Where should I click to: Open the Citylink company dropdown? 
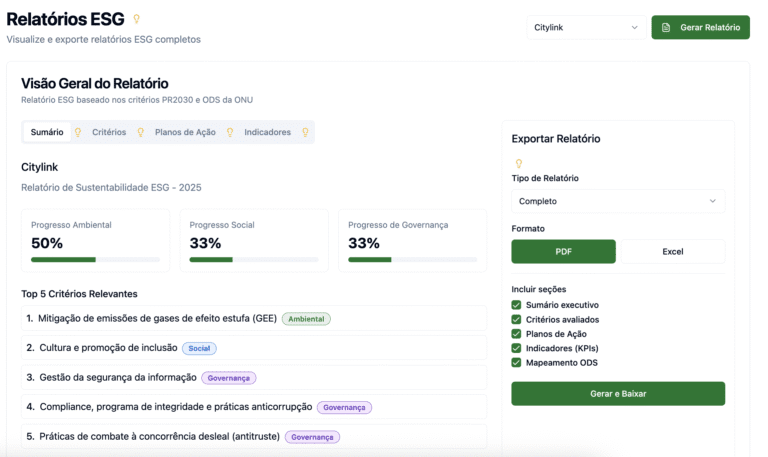[586, 27]
